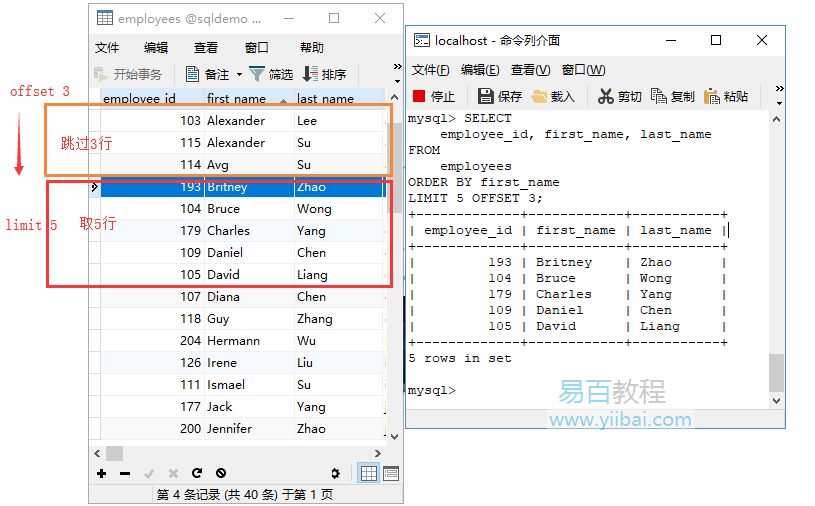Click the add record plus icon
815x506 pixels.
[x=101, y=473]
